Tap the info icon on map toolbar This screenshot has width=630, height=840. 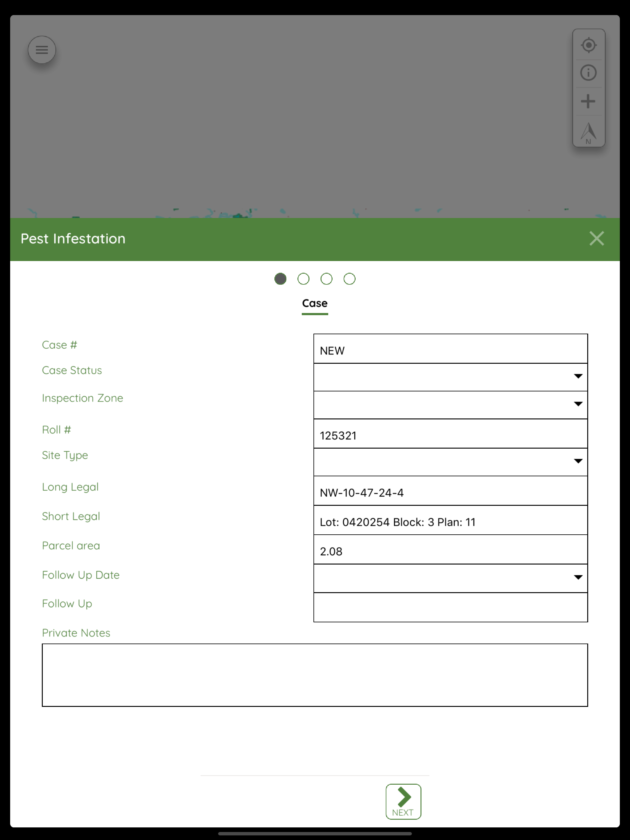(588, 73)
